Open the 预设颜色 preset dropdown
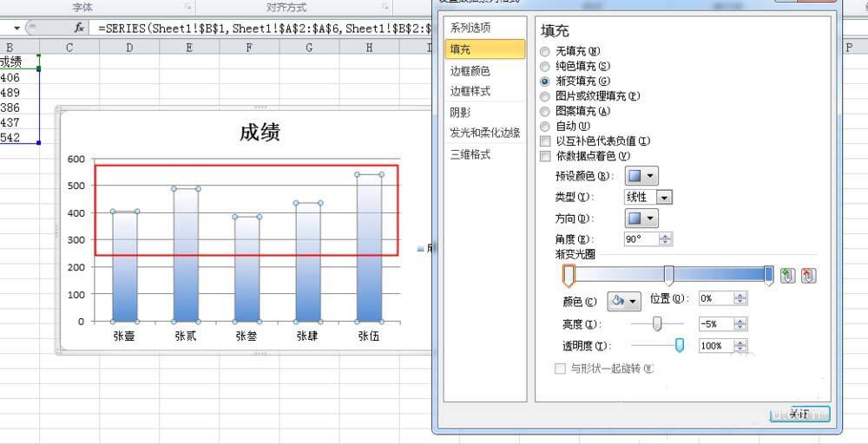Viewport: 868px width, 444px height. [641, 176]
